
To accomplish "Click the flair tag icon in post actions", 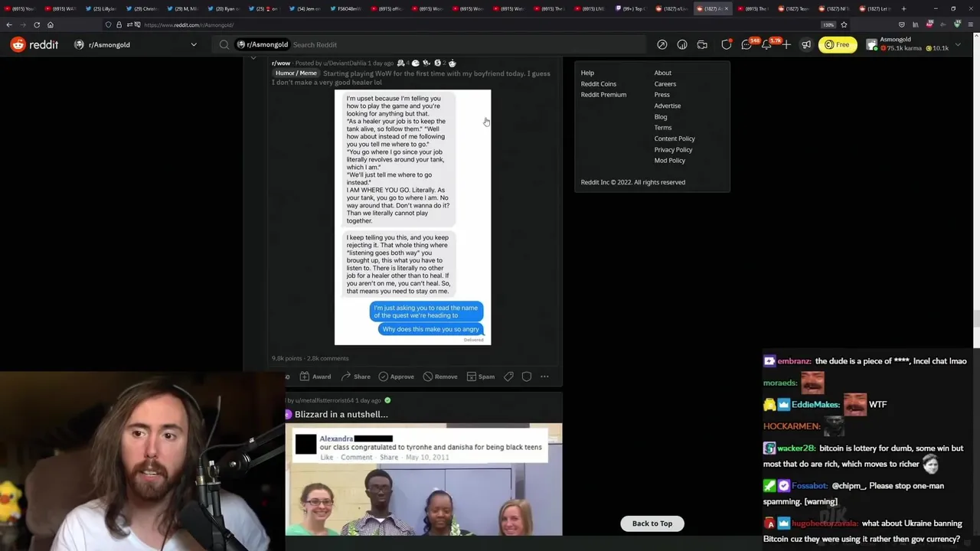I will (508, 377).
